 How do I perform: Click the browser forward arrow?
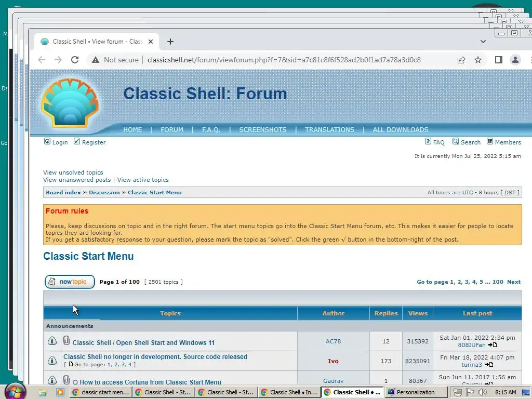(x=58, y=60)
